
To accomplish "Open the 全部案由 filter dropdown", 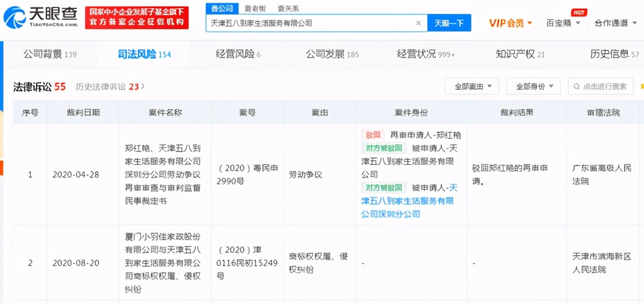I will tap(472, 86).
